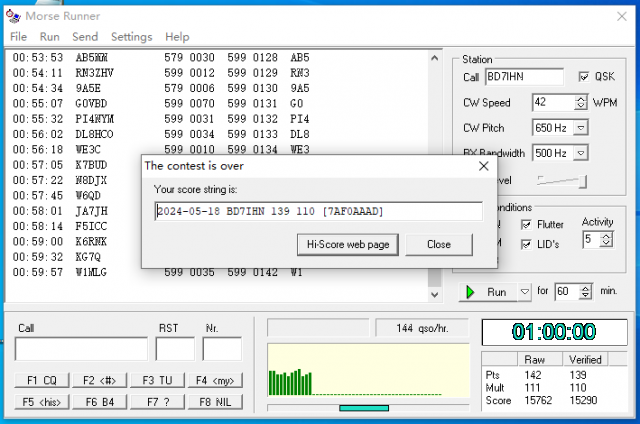Increase Activity value with up arrow

click(x=607, y=236)
